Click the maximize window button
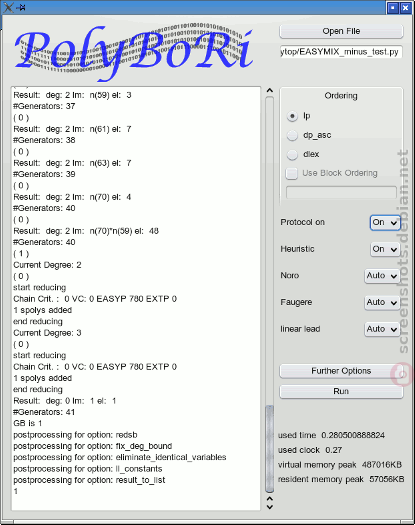 click(393, 7)
